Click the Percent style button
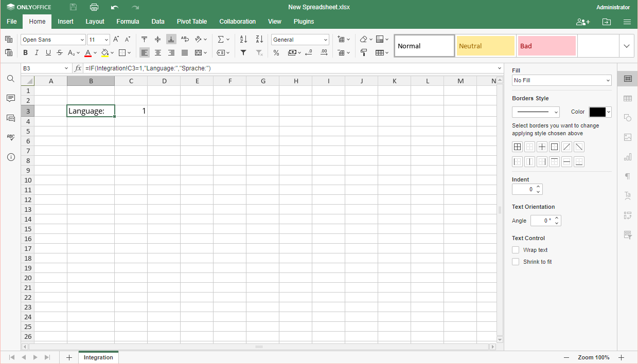Image resolution: width=638 pixels, height=364 pixels. click(276, 52)
